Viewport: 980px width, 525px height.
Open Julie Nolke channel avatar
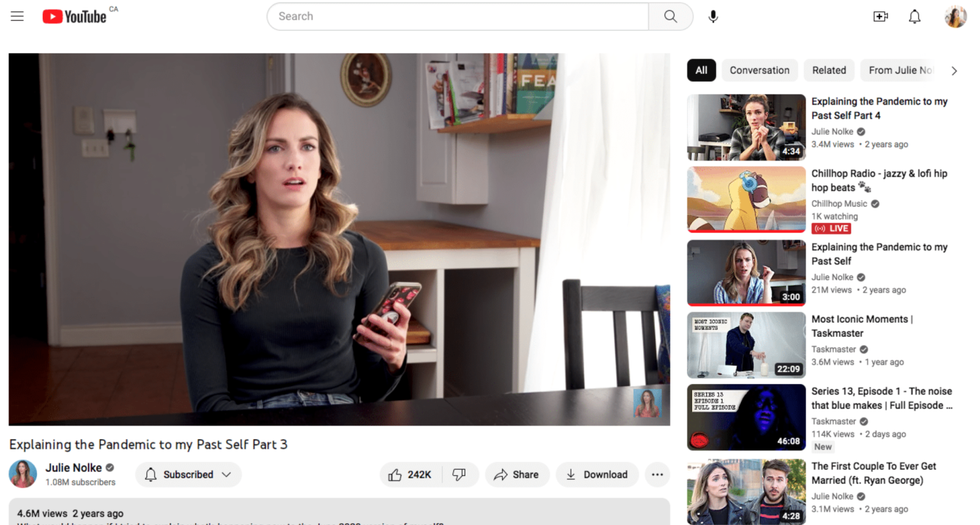tap(23, 474)
